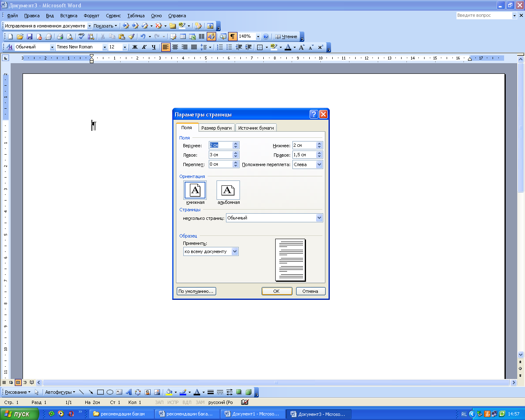Toggle left text alignment

166,47
